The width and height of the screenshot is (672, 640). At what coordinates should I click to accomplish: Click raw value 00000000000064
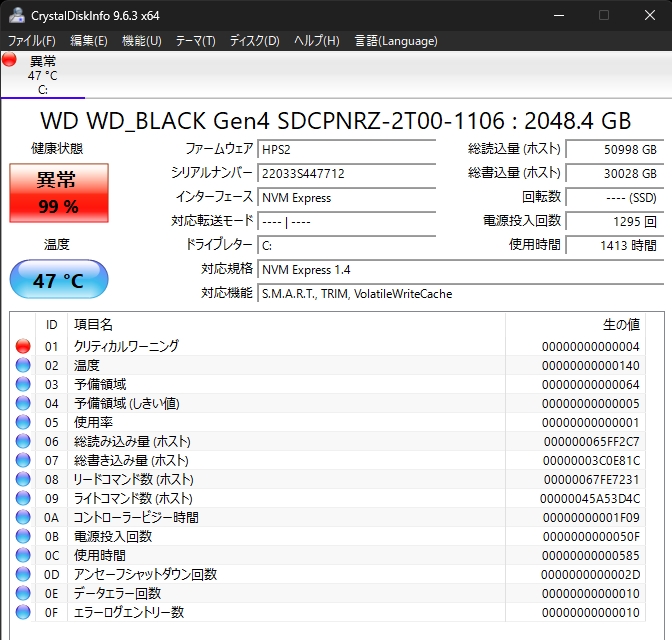click(591, 385)
